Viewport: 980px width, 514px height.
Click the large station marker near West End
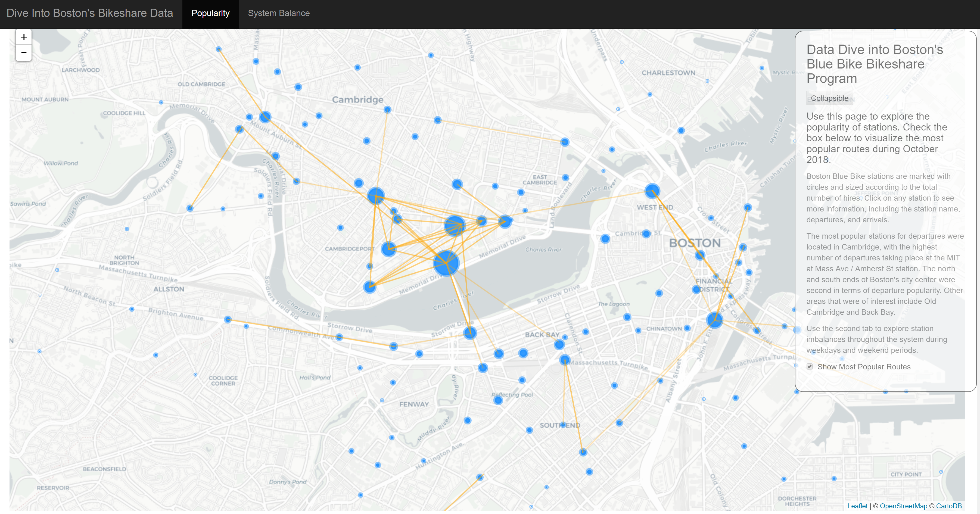point(652,191)
